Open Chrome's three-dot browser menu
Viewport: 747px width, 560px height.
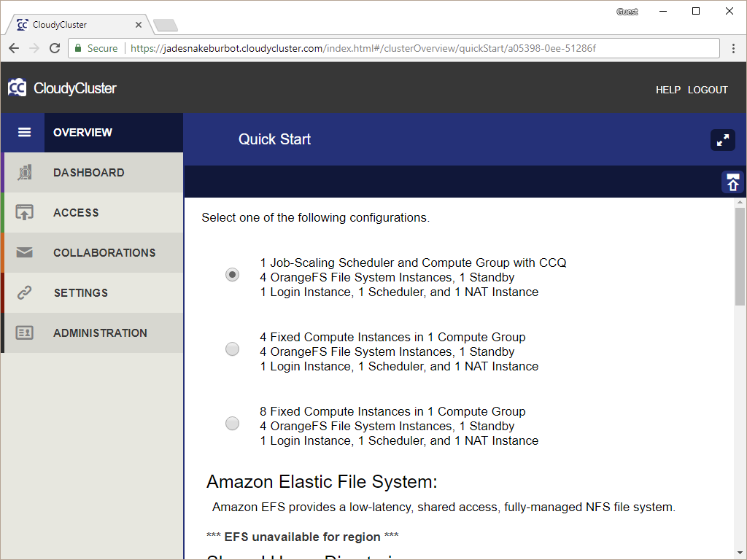733,48
